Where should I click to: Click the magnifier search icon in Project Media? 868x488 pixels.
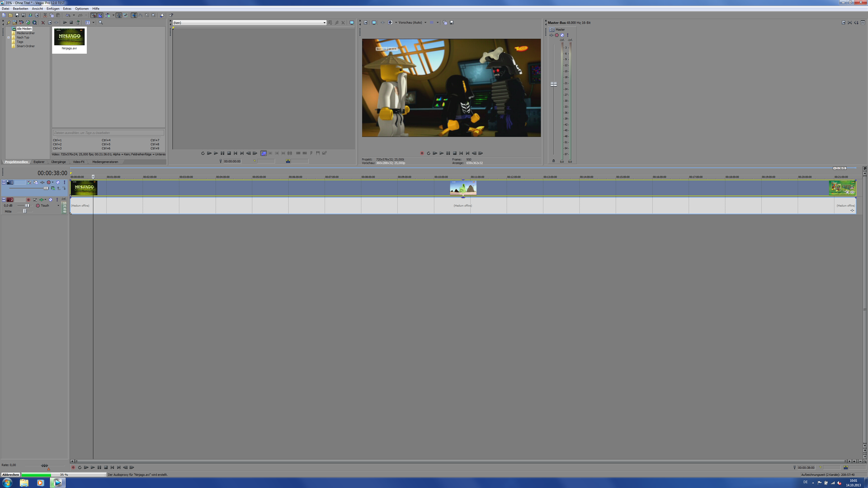(x=100, y=23)
